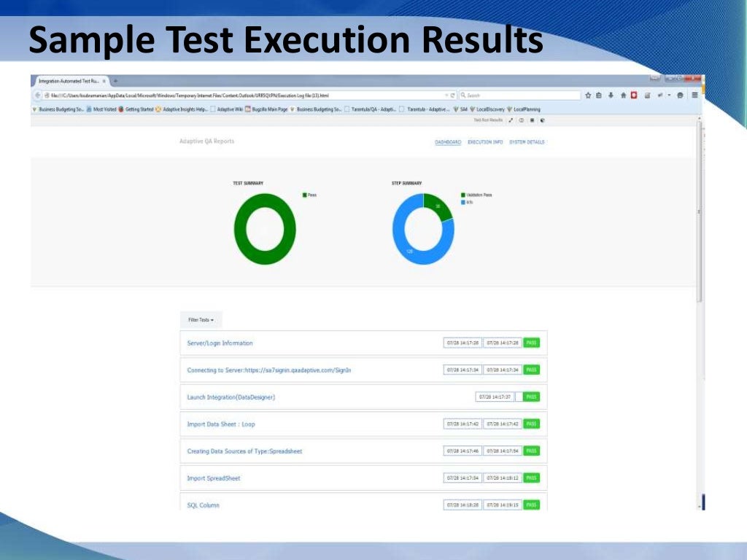This screenshot has width=747, height=560.
Task: Open a new browser tab with plus
Action: pos(115,81)
